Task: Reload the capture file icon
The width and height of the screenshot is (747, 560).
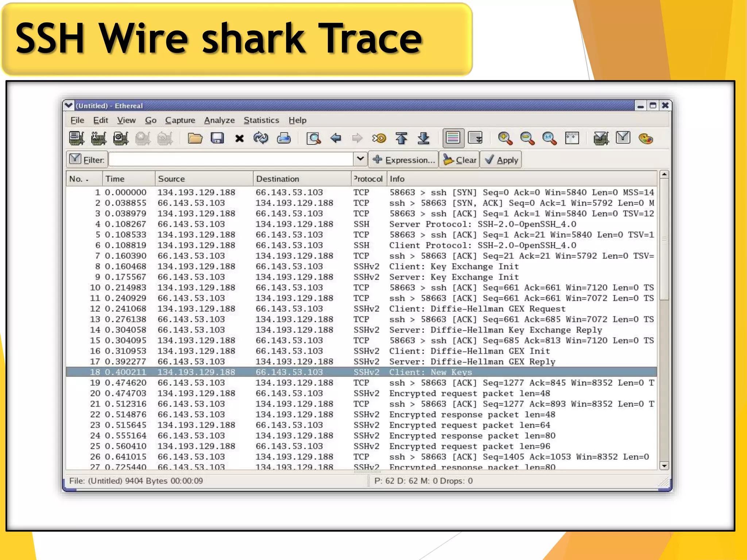Action: click(x=261, y=138)
